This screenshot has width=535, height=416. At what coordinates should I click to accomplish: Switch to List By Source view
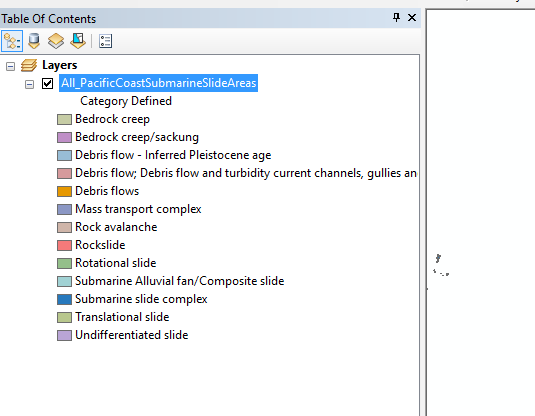coord(34,41)
